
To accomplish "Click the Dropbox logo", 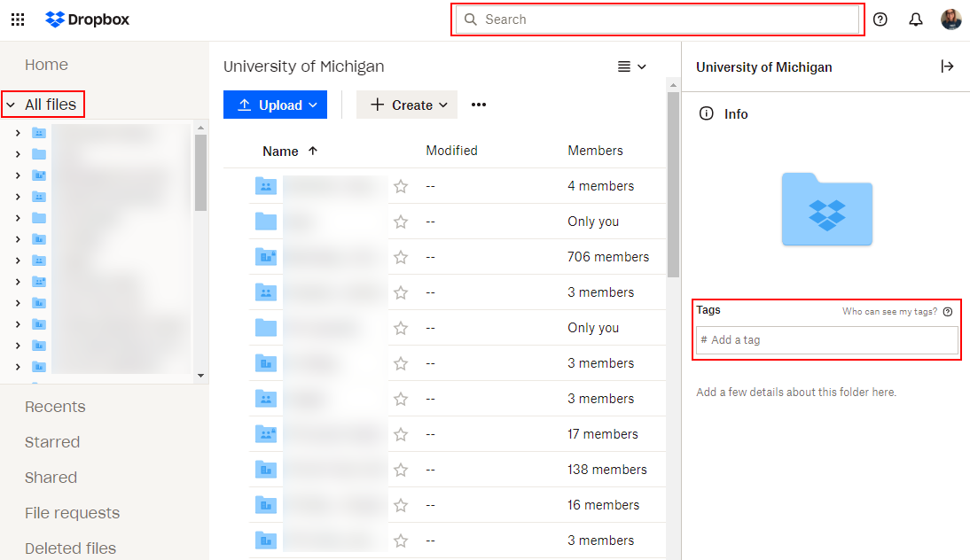I will click(87, 19).
